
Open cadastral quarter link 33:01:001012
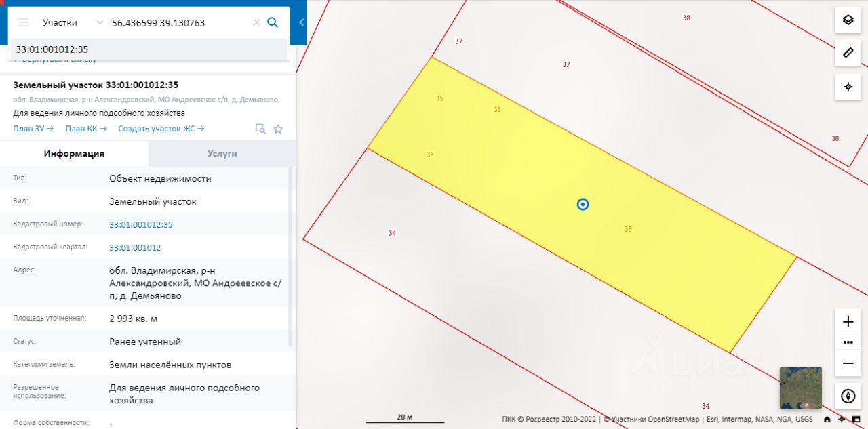click(135, 247)
